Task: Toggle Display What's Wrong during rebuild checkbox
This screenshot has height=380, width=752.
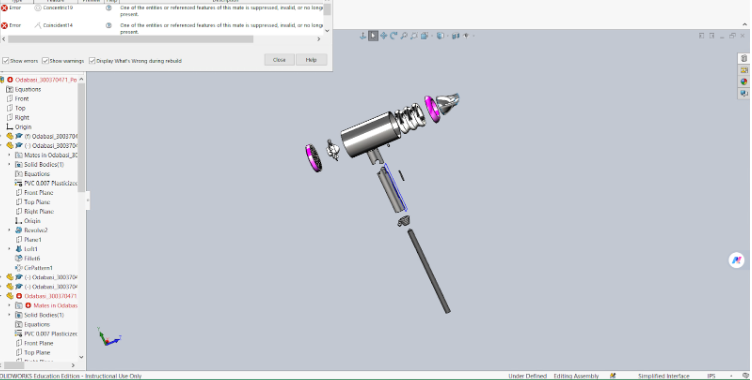Action: point(93,61)
